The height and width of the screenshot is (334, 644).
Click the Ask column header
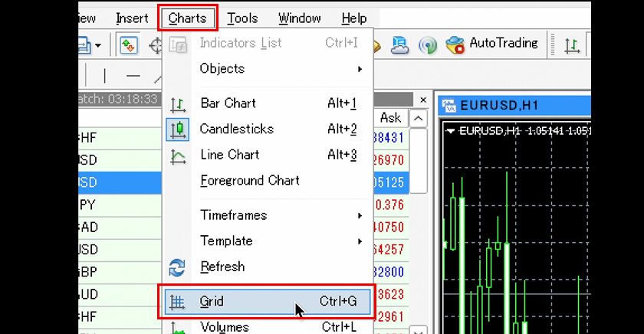pos(390,118)
